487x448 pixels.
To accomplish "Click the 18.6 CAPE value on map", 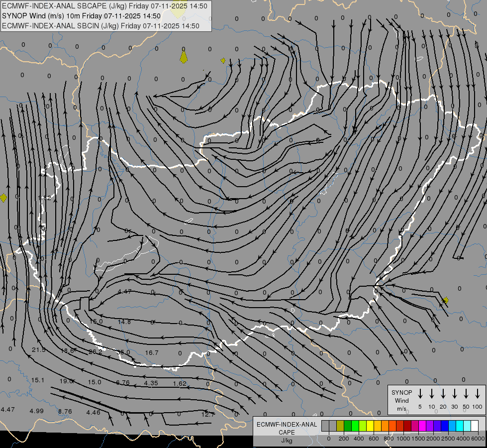I will [x=67, y=351].
